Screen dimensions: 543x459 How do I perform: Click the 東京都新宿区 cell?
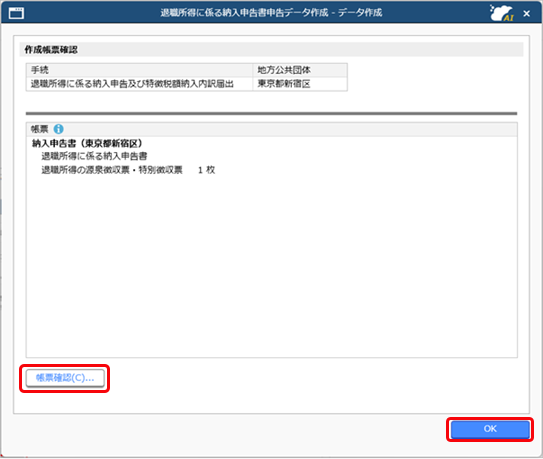click(x=300, y=84)
